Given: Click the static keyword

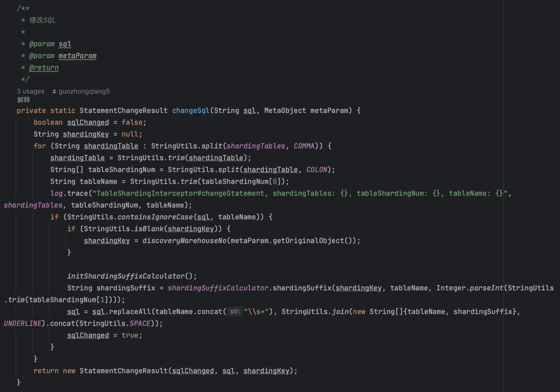Looking at the screenshot, I should 63,110.
